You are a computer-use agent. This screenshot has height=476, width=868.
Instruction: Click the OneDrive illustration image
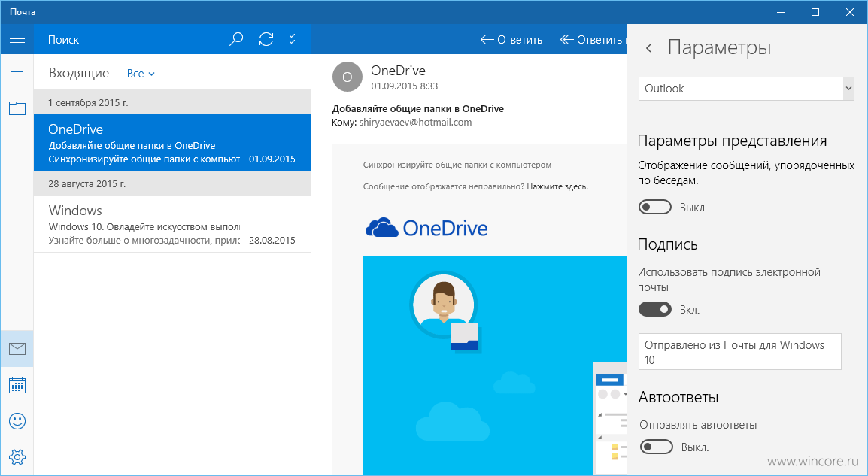coord(495,365)
